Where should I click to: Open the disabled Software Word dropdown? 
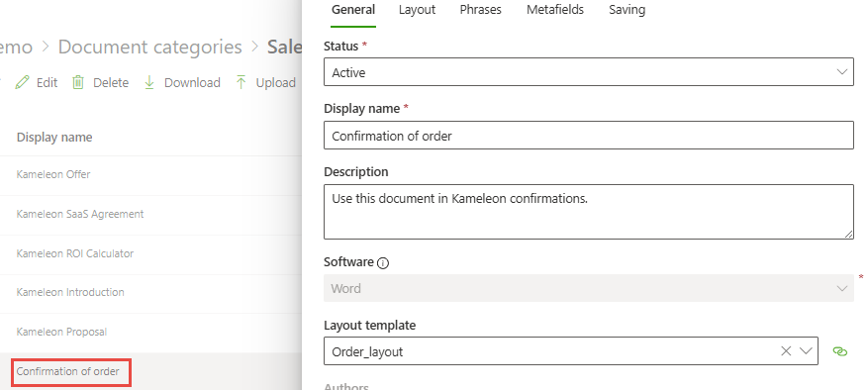(589, 288)
